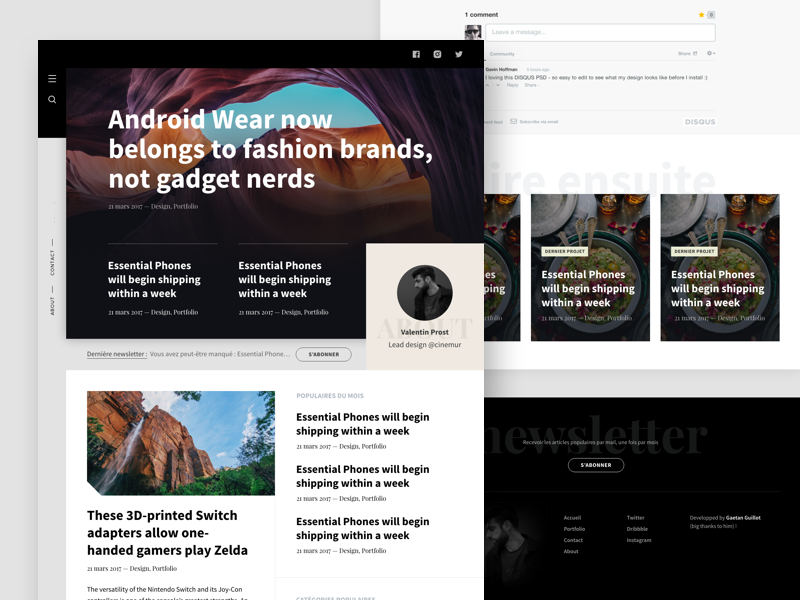Open the Twitter footer link
The width and height of the screenshot is (800, 600).
coord(635,518)
